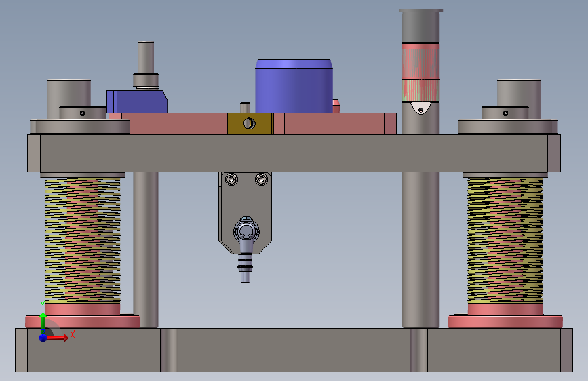
Task: Click the sensor head on the hanging bracket
Action: point(246,230)
